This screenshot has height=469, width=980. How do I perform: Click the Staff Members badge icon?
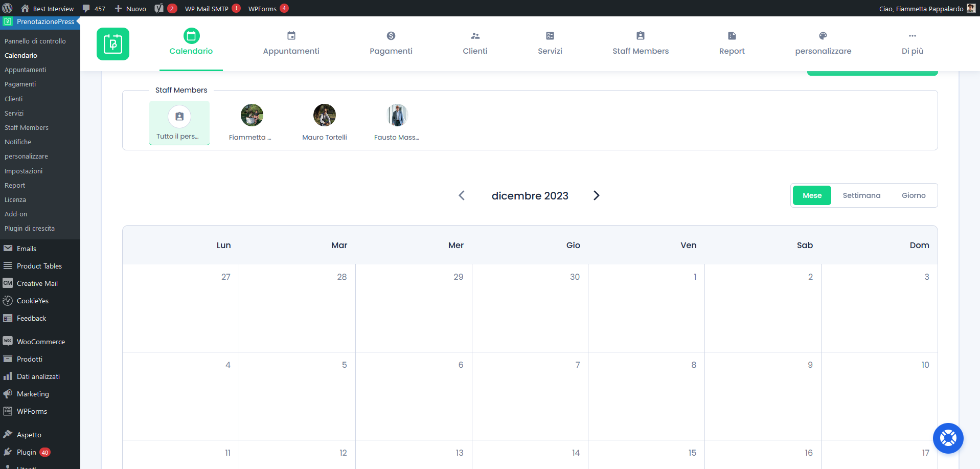pos(640,36)
